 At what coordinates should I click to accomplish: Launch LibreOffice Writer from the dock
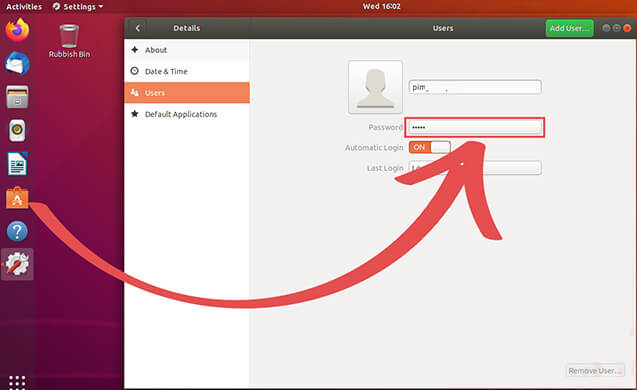[17, 164]
